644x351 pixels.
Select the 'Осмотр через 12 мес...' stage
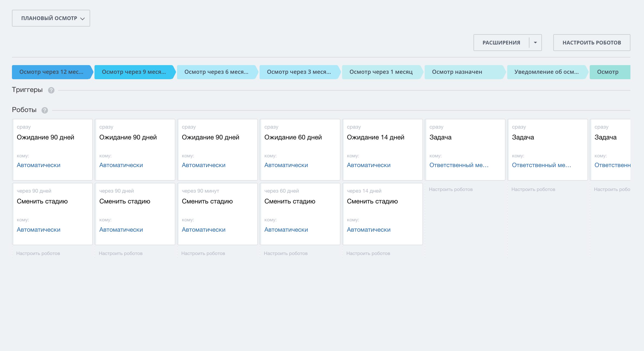pyautogui.click(x=51, y=72)
